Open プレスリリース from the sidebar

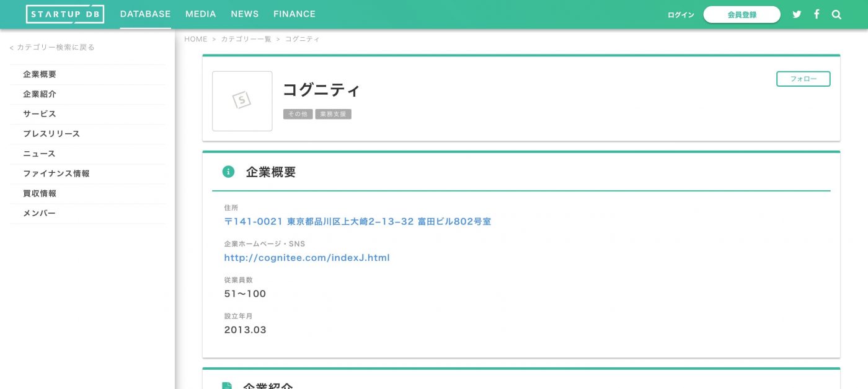tap(51, 134)
